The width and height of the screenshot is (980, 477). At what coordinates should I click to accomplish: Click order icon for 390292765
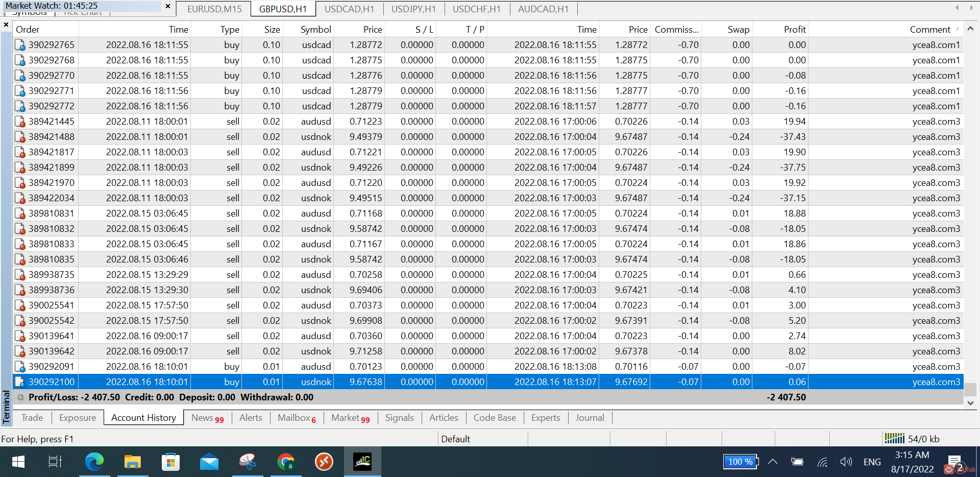(20, 45)
